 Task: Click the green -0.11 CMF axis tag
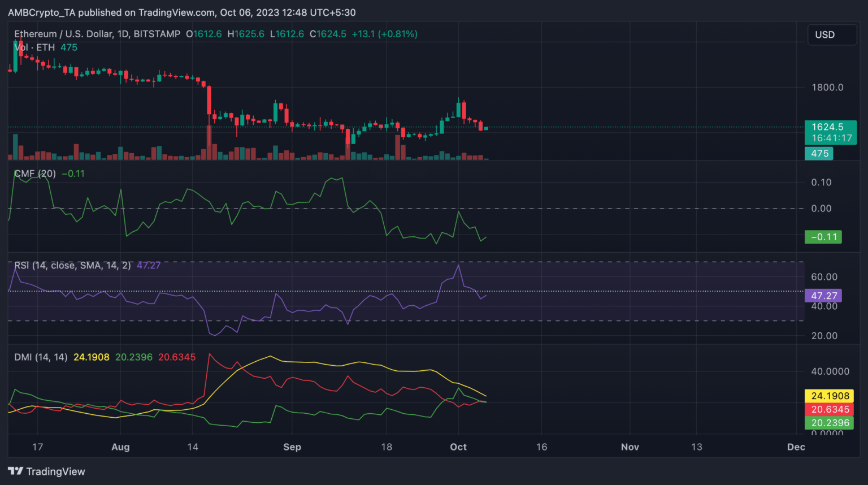tap(823, 237)
